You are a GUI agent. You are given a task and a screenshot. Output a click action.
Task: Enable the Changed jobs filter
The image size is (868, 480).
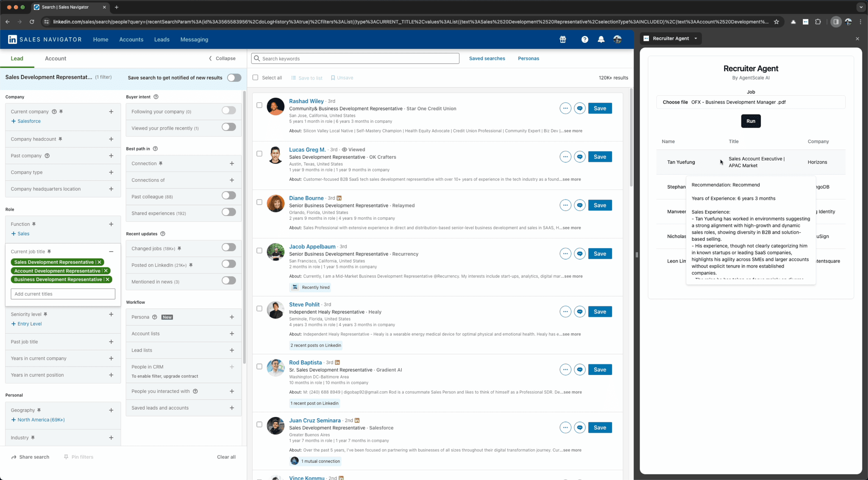(229, 247)
